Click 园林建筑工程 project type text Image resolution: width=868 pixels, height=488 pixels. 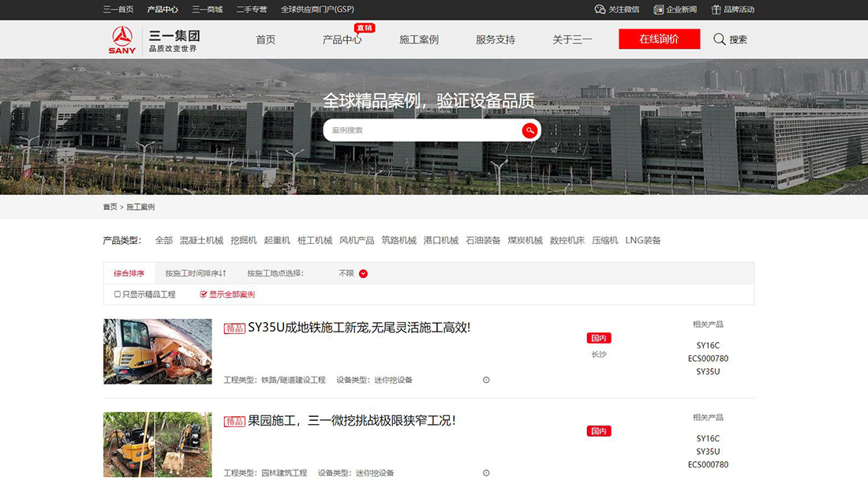284,473
